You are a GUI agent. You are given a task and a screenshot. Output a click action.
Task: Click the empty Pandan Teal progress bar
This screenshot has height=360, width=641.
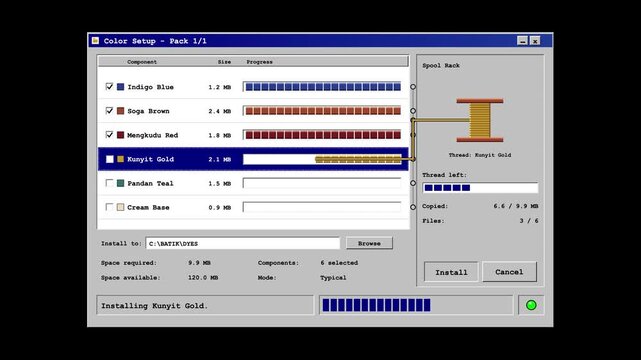point(322,183)
